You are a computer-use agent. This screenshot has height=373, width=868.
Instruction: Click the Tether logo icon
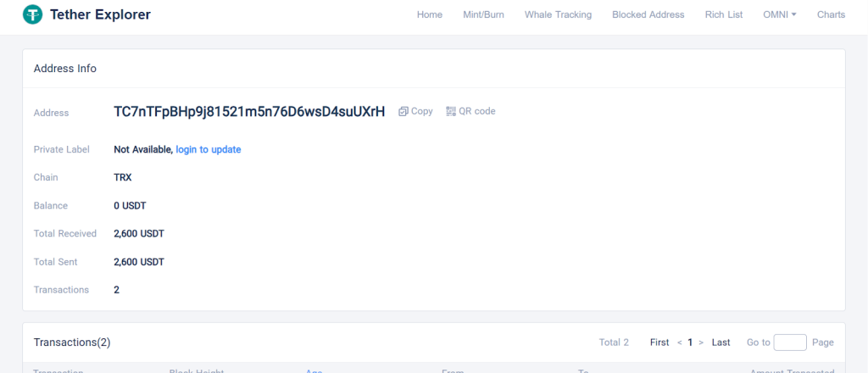(33, 14)
